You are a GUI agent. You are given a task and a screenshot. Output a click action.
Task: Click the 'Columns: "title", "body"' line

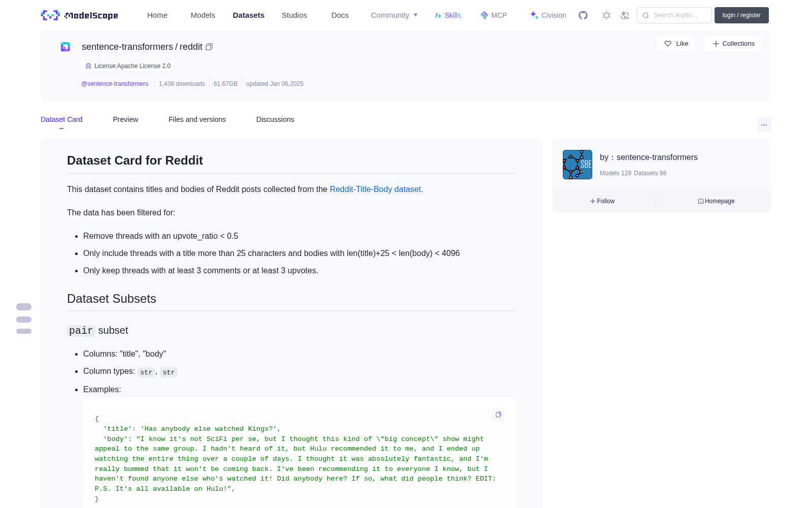(x=125, y=354)
